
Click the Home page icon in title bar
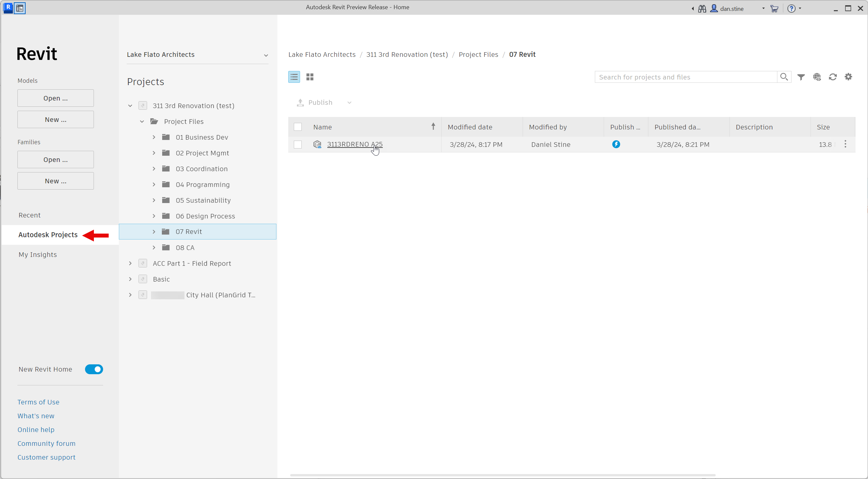20,8
